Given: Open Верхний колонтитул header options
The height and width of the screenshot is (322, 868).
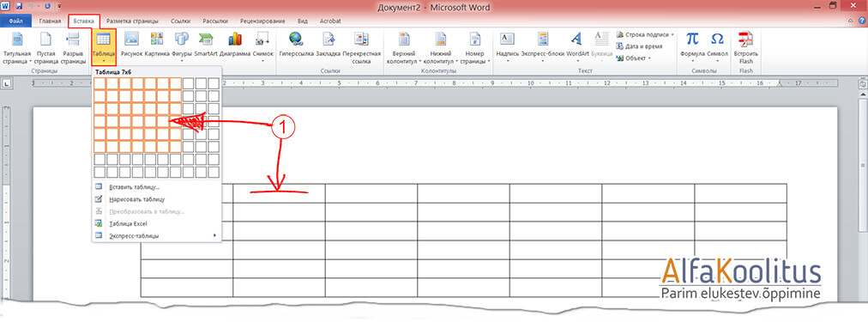Looking at the screenshot, I should pos(405,49).
